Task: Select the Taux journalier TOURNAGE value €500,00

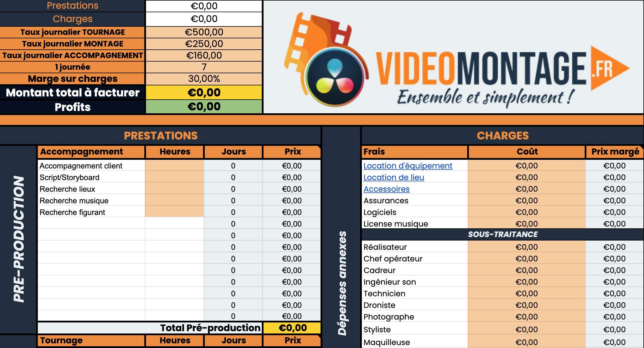Action: coord(204,32)
